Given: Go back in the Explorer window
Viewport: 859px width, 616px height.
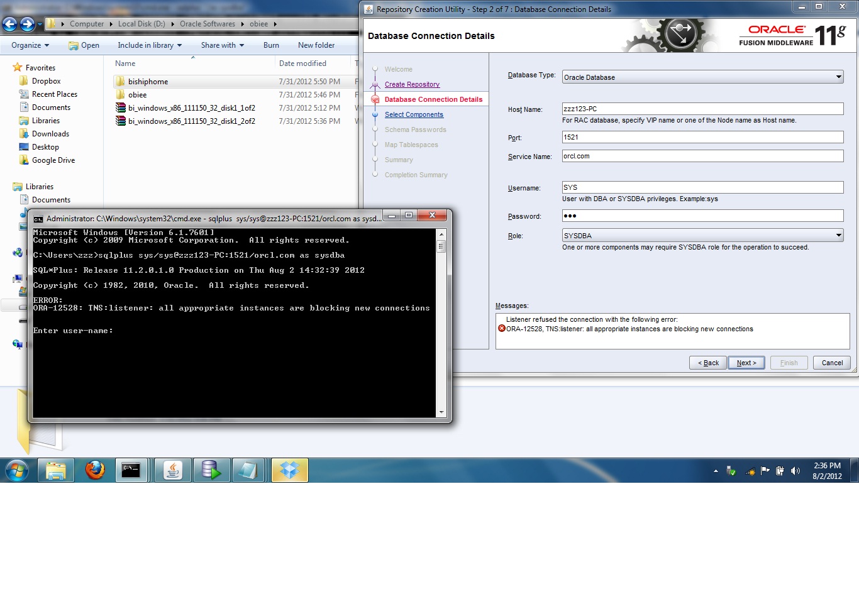Looking at the screenshot, I should click(x=9, y=24).
